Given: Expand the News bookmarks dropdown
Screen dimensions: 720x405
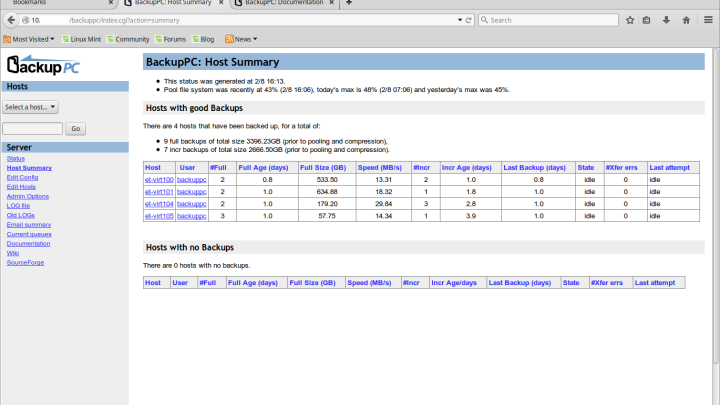Looking at the screenshot, I should (x=241, y=39).
